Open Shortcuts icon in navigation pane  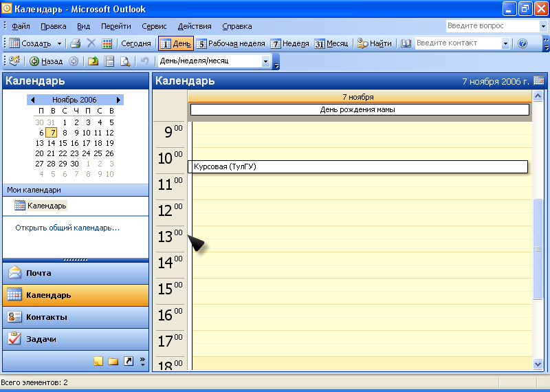[129, 361]
